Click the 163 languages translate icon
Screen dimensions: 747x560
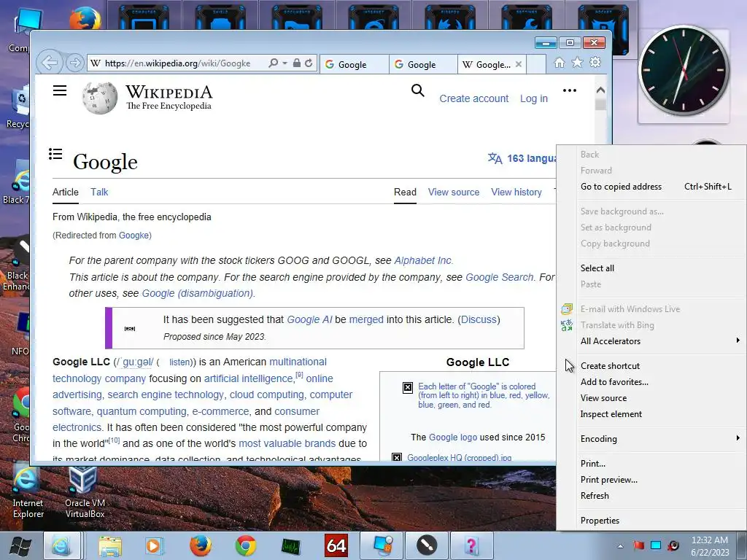[x=495, y=158]
